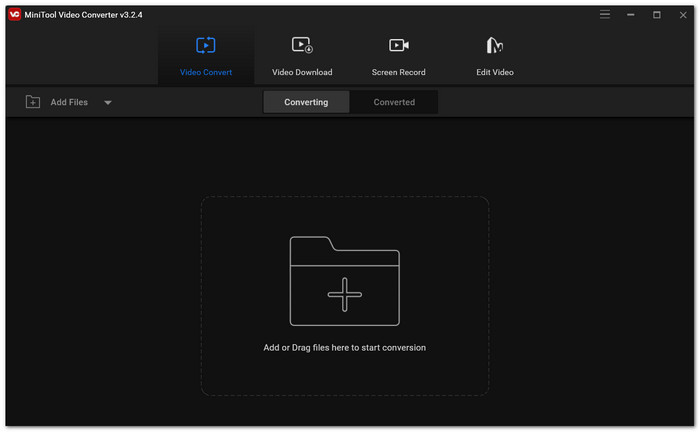Maximize the MiniTool window

(x=657, y=15)
